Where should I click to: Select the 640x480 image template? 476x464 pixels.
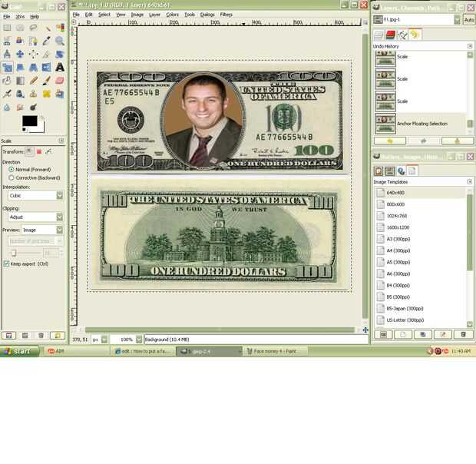(x=420, y=193)
